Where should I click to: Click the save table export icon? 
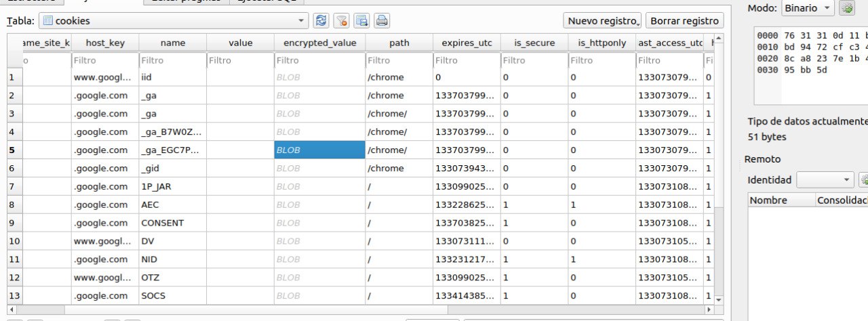362,21
